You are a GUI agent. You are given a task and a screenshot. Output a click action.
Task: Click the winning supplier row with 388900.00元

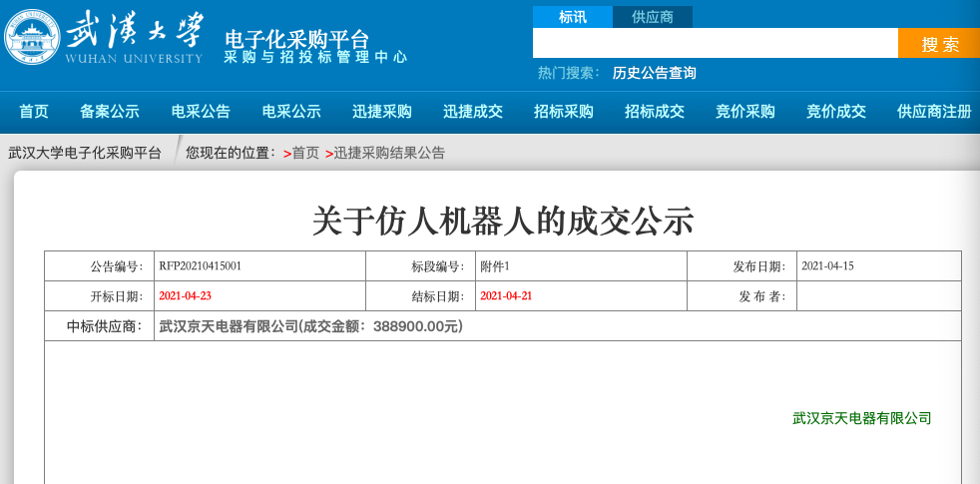558,325
